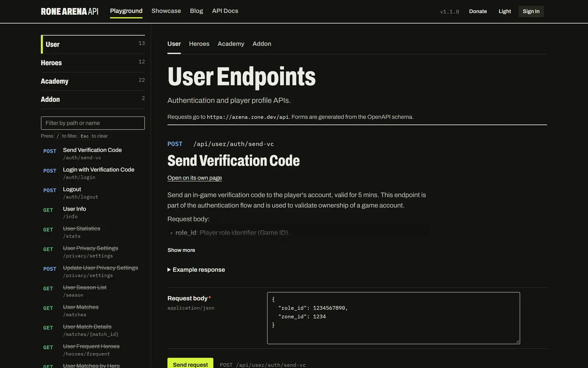Click the Donate link
Viewport: 588px width, 368px height.
pos(478,11)
